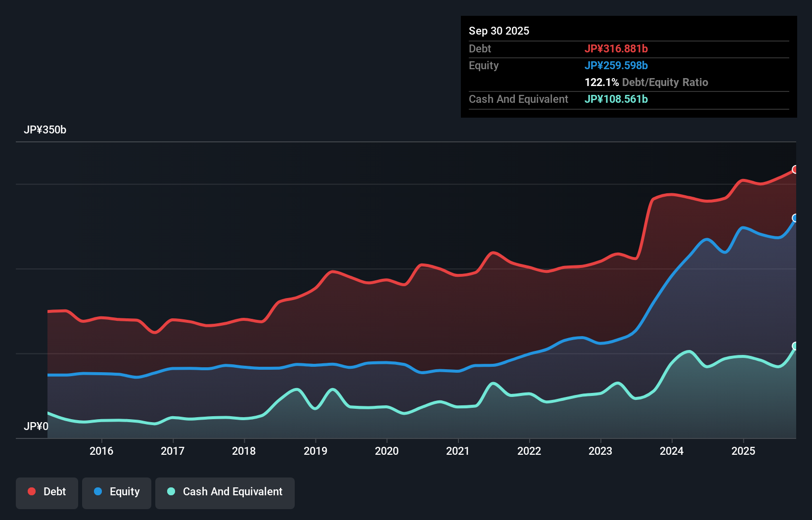
Task: Click the 2019 x-axis label
Action: pos(316,451)
